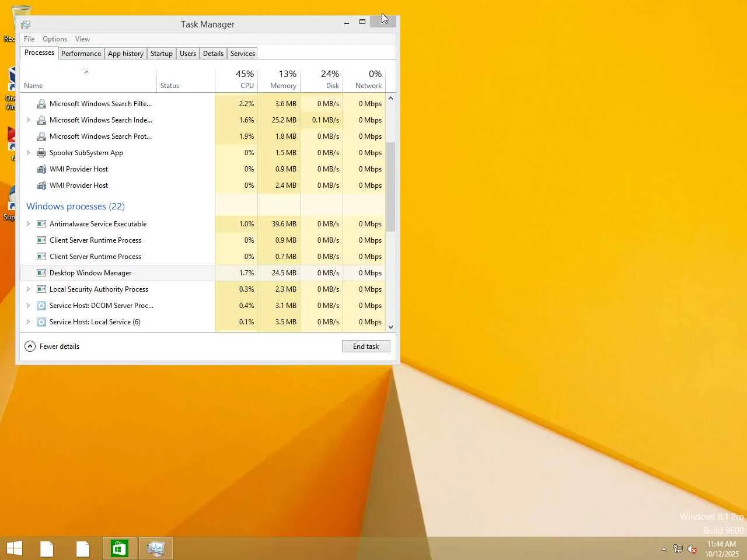Select the Desktop Window Manager row name
Image resolution: width=747 pixels, height=560 pixels.
90,273
